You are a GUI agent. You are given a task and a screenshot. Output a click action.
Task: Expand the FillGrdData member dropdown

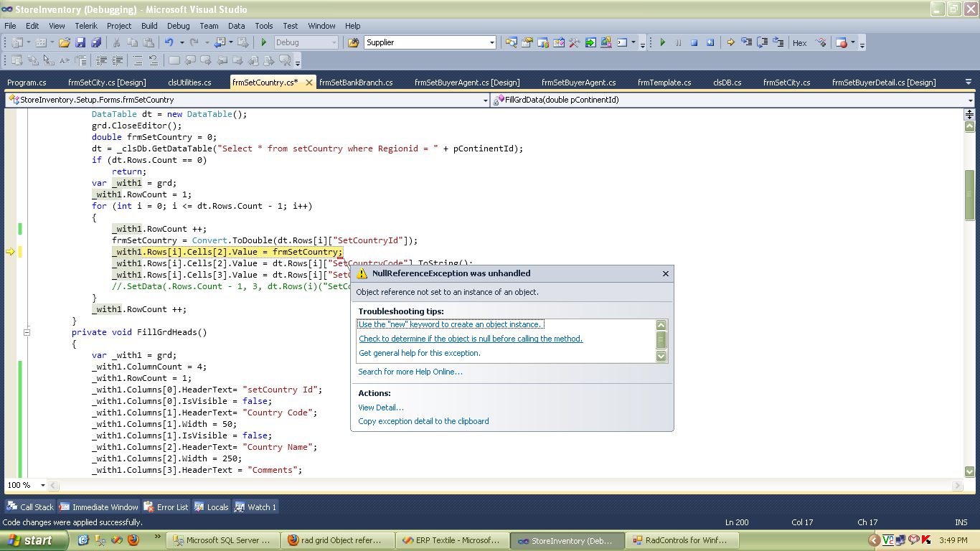click(x=970, y=100)
